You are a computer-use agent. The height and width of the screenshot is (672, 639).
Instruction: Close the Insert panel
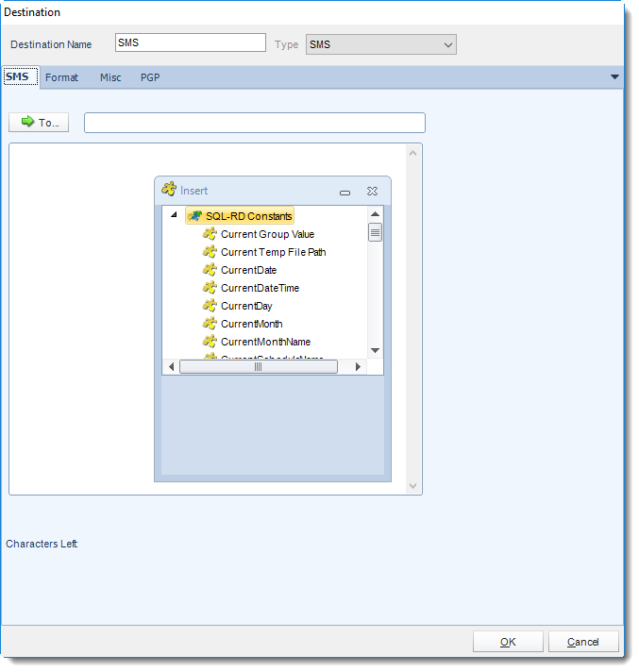373,192
